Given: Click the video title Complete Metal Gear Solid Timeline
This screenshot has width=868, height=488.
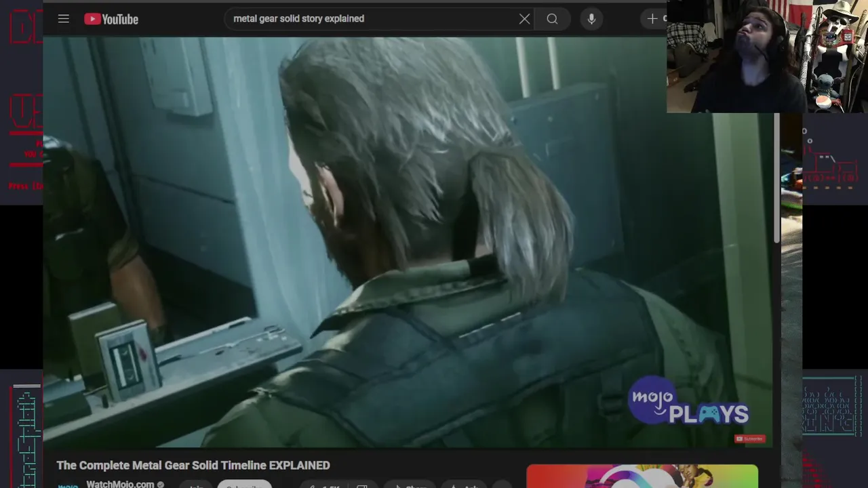Looking at the screenshot, I should click(x=193, y=466).
